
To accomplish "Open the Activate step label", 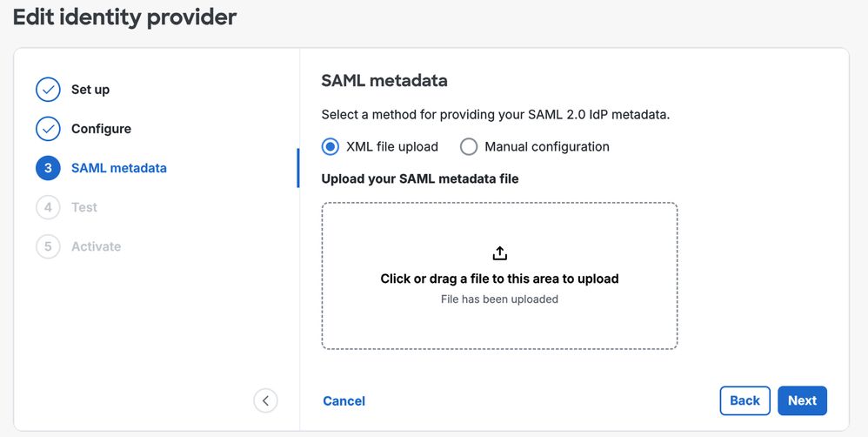I will pyautogui.click(x=96, y=246).
